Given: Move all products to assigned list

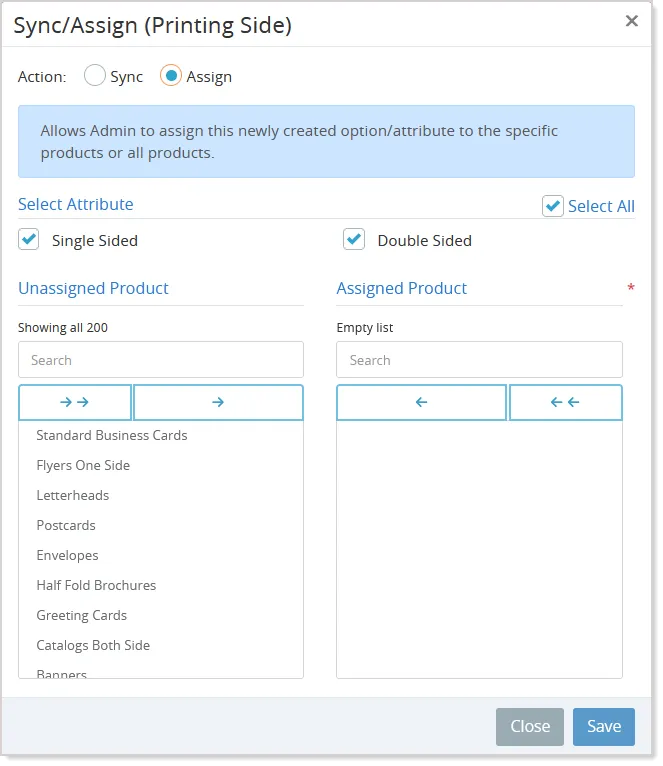Looking at the screenshot, I should (x=75, y=402).
